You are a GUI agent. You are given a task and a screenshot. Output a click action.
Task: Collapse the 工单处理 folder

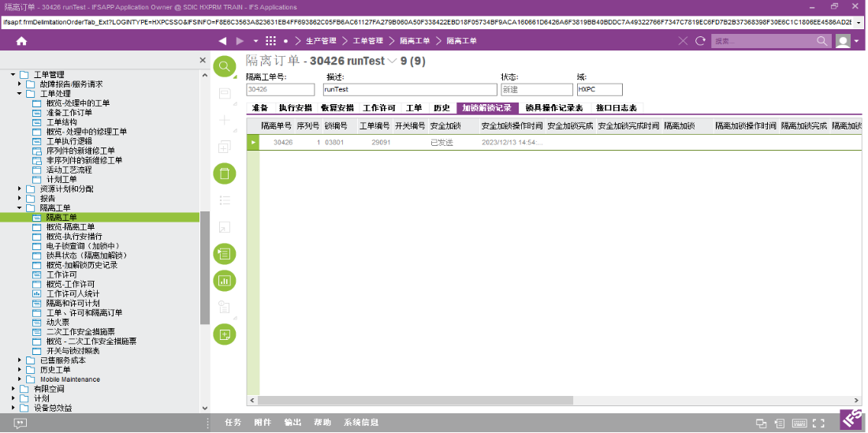click(x=20, y=94)
